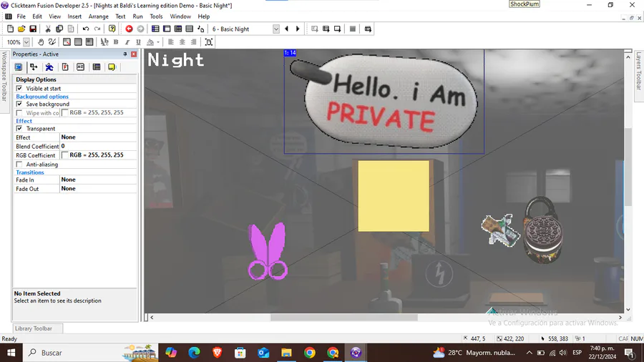This screenshot has width=644, height=362.
Task: Open the Event Editor grid icon
Action: pyautogui.click(x=178, y=29)
